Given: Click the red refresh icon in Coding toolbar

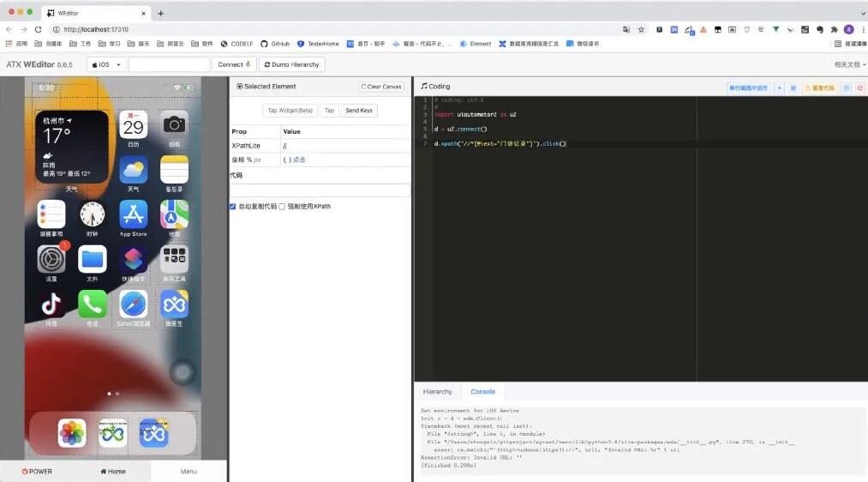Looking at the screenshot, I should [x=860, y=88].
